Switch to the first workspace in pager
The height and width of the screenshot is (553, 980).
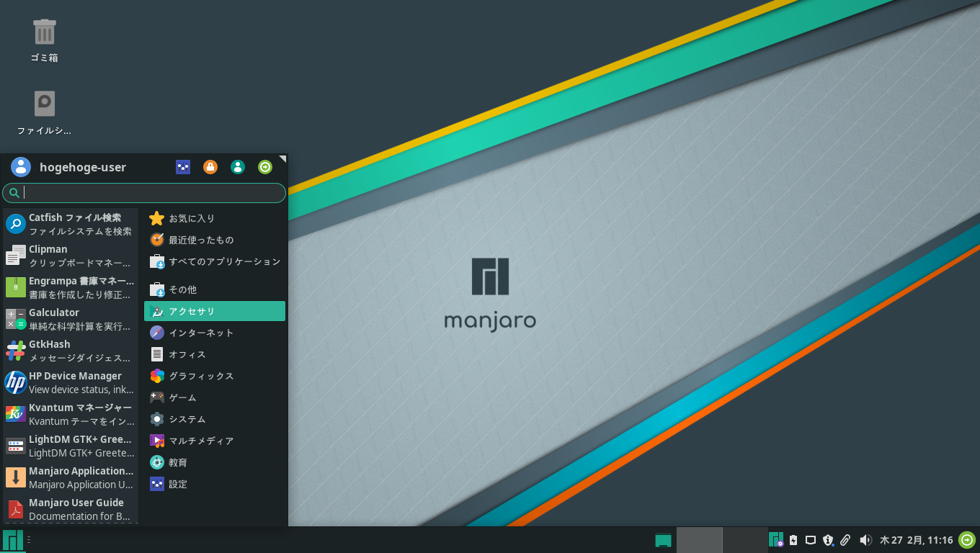tap(699, 540)
